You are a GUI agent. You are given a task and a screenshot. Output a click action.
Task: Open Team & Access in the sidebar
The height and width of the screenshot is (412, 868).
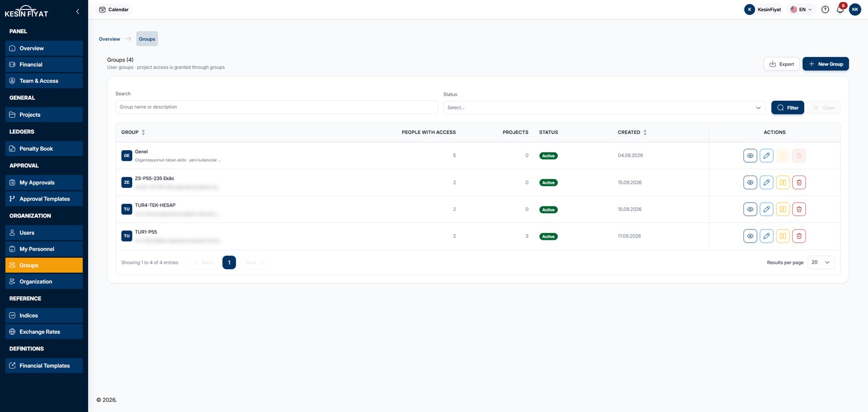point(44,81)
